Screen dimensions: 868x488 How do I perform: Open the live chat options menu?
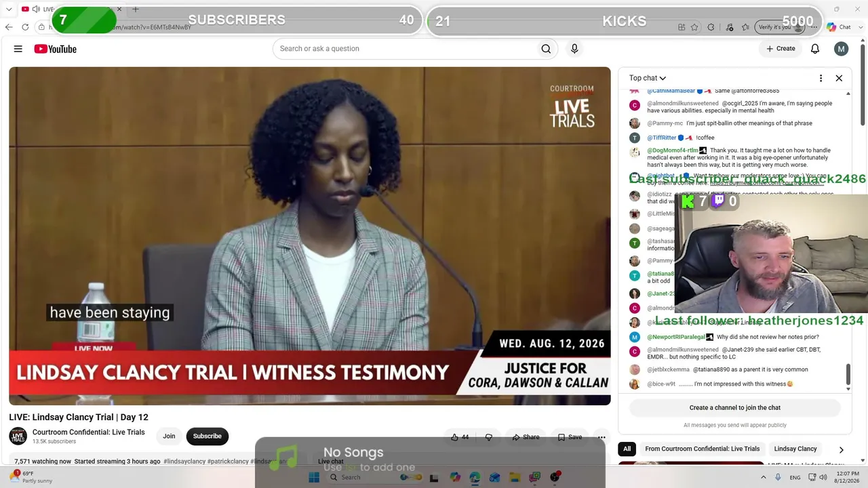click(x=821, y=78)
